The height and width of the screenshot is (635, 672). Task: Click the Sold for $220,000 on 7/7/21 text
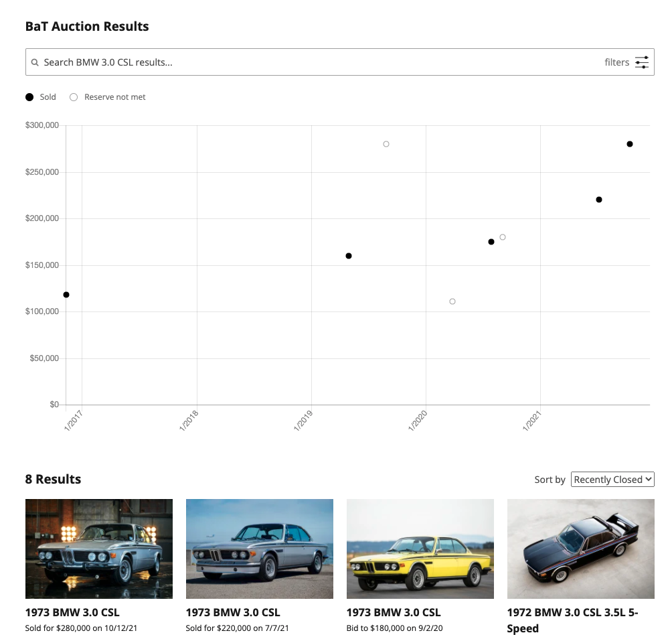point(237,628)
